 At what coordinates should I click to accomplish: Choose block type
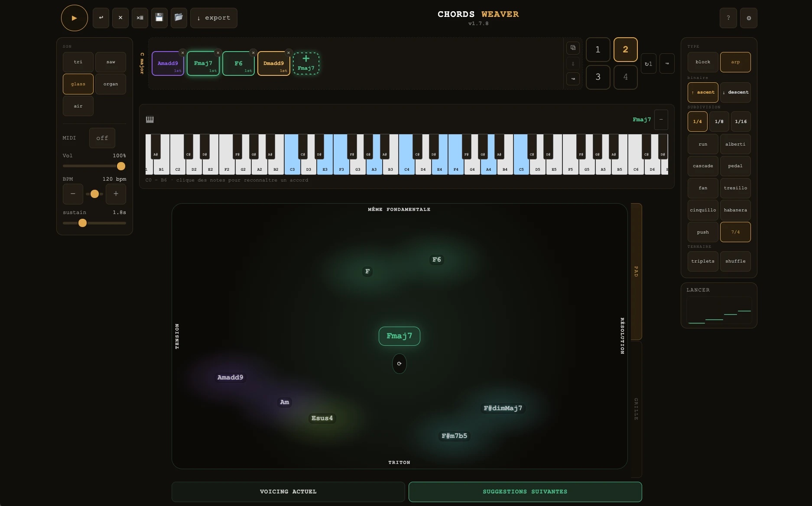[x=703, y=62]
